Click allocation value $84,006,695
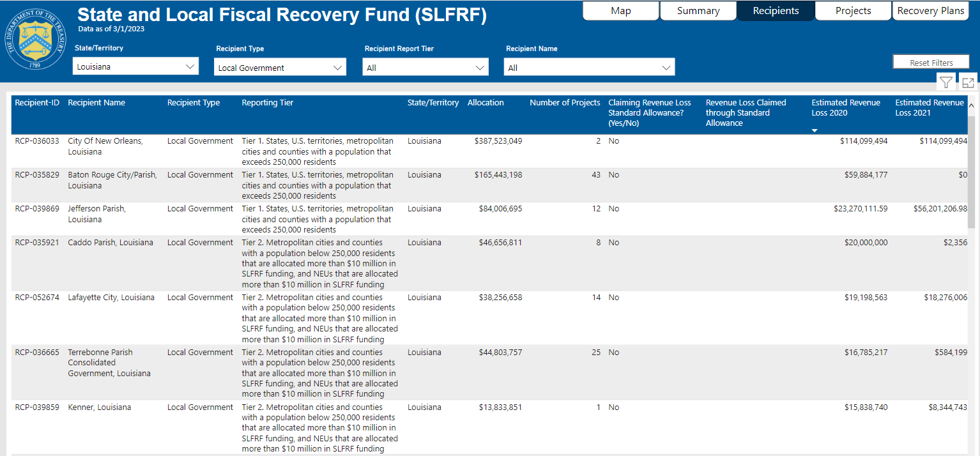Screen dimensions: 980x456 point(500,208)
